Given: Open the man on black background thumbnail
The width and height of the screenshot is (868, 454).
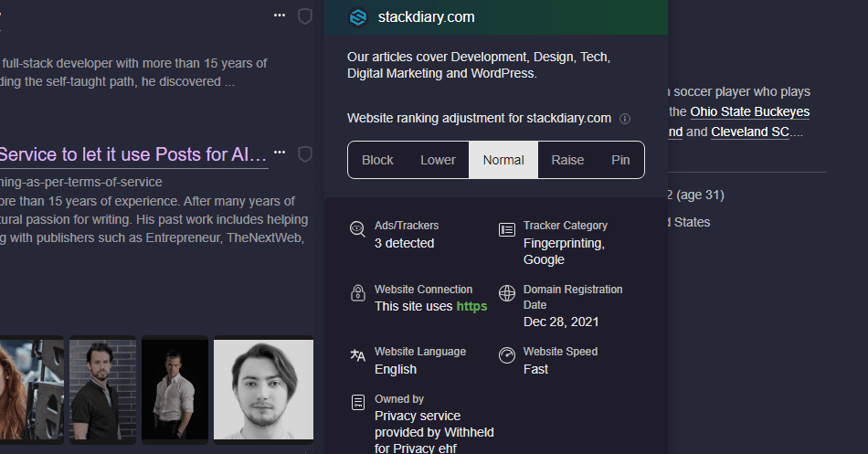Looking at the screenshot, I should (175, 390).
